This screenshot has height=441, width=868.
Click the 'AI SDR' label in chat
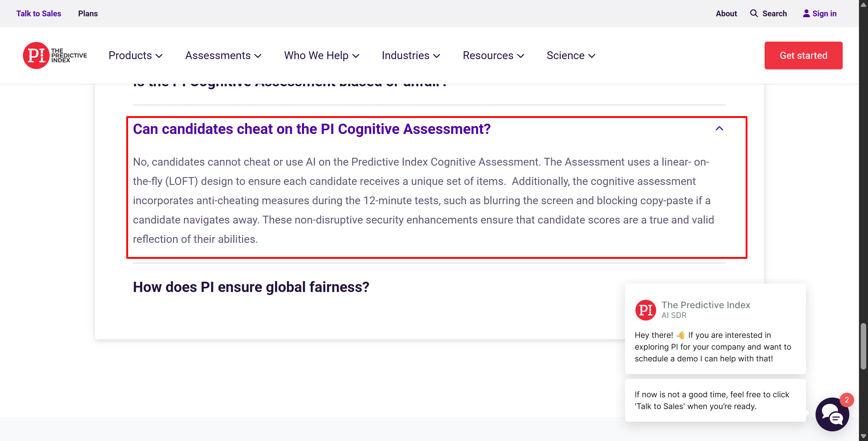[x=674, y=315]
